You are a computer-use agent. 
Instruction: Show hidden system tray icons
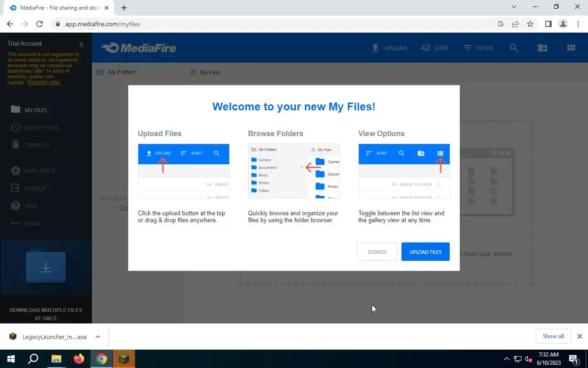[506, 359]
